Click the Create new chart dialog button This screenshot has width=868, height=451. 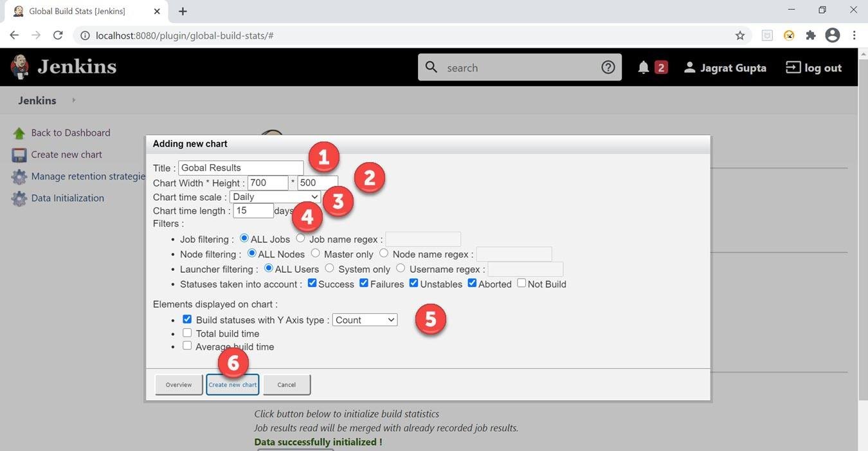pyautogui.click(x=233, y=385)
